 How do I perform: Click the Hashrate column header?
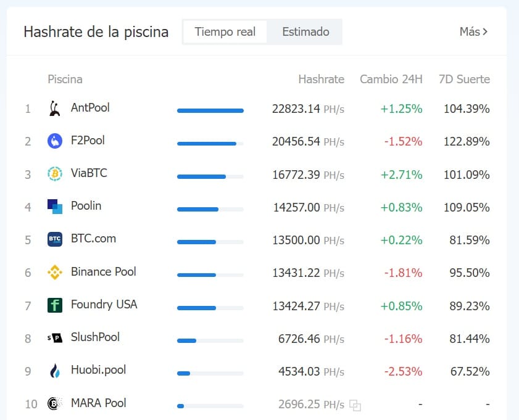(x=321, y=79)
